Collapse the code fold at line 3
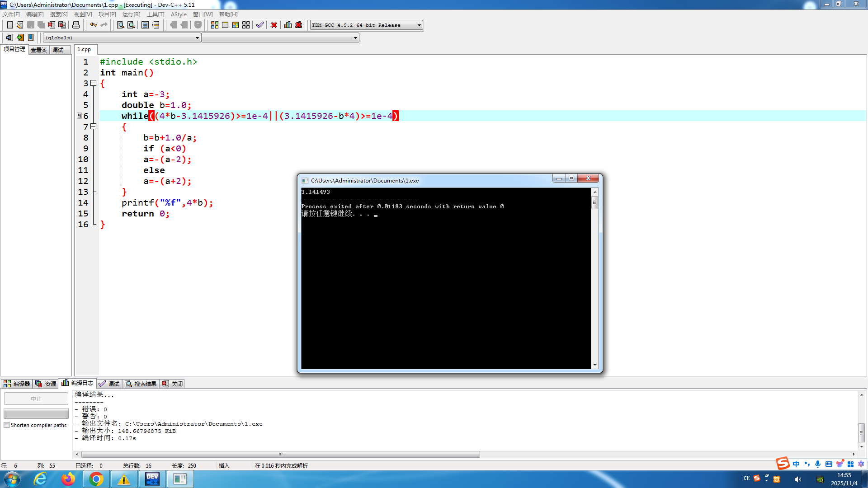The image size is (868, 488). (94, 83)
